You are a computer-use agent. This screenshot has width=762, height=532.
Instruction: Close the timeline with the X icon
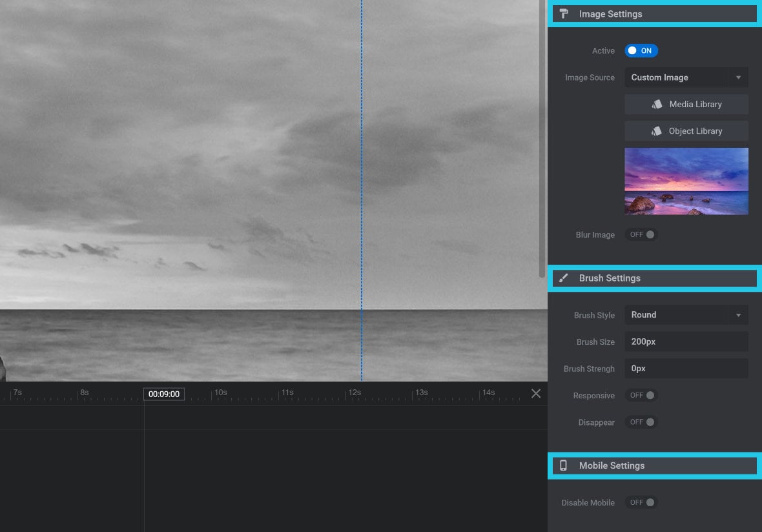[535, 394]
